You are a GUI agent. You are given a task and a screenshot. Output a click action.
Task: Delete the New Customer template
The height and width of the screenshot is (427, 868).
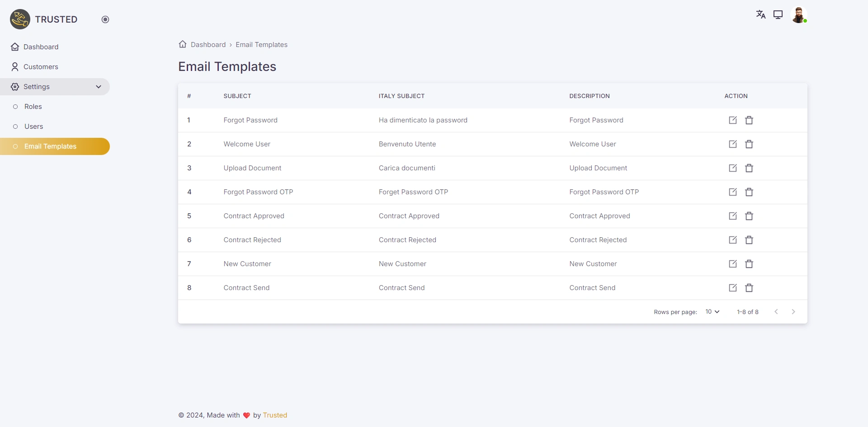point(749,264)
